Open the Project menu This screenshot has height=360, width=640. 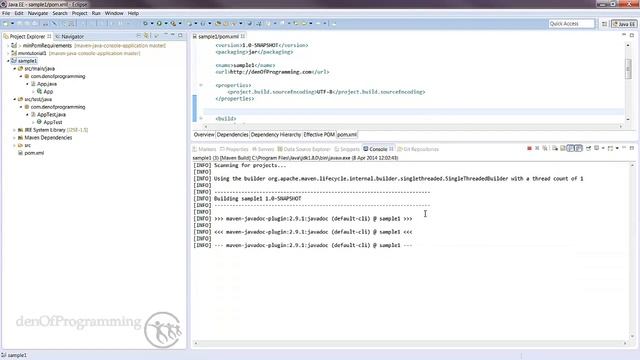tap(80, 13)
